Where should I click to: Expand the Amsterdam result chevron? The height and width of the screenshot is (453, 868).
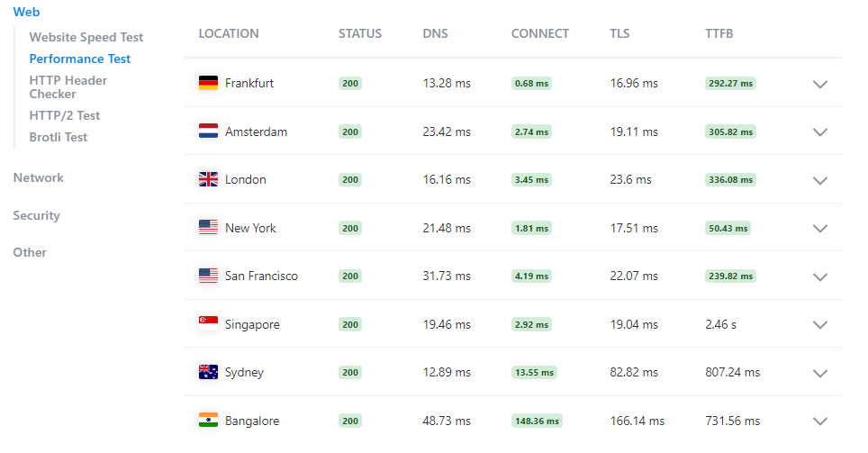(x=819, y=131)
